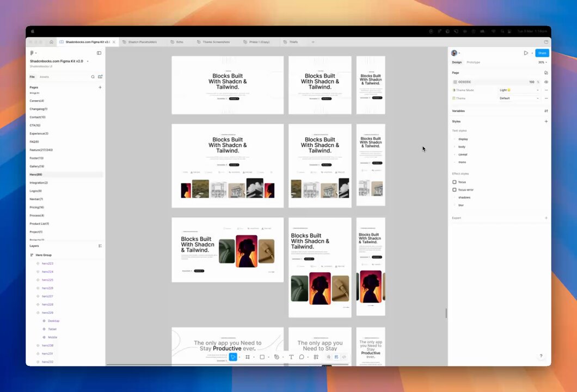Select the Move tool in the bottom toolbar
The image size is (577, 392).
coord(233,357)
